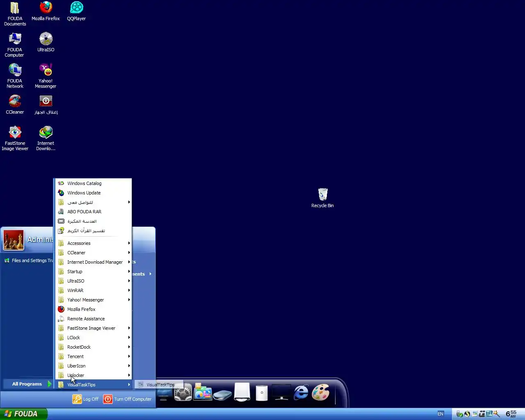Select UltraISO desktop shortcut

[x=46, y=43]
